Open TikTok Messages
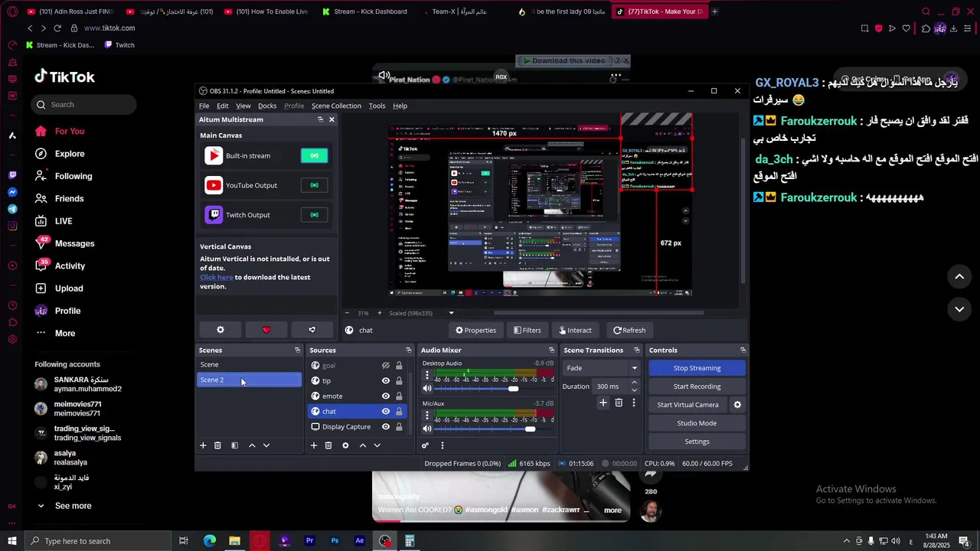Viewport: 980px width, 551px height. [74, 243]
